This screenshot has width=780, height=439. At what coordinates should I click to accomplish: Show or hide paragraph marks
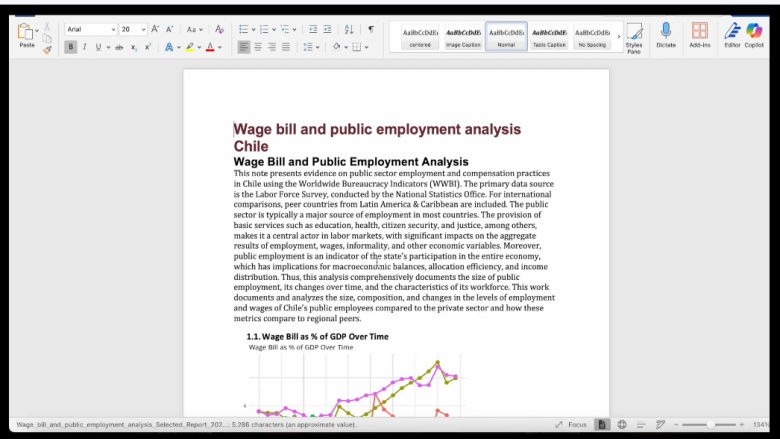370,30
